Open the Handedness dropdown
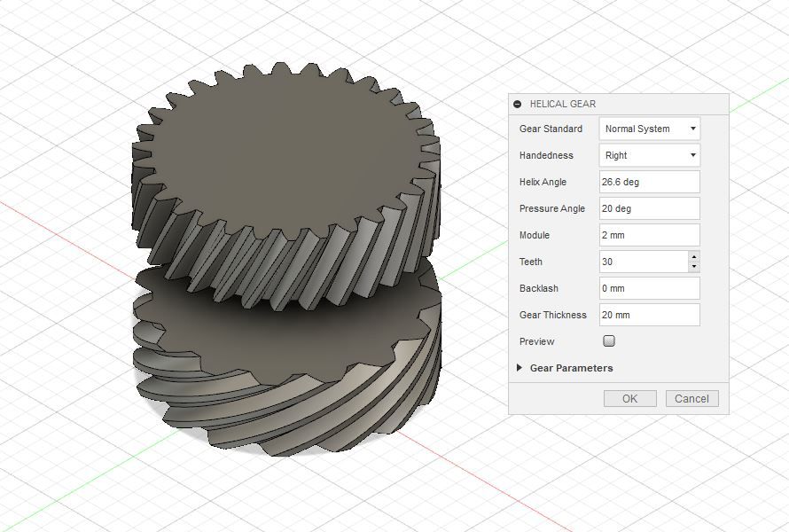The image size is (789, 532). [x=649, y=155]
